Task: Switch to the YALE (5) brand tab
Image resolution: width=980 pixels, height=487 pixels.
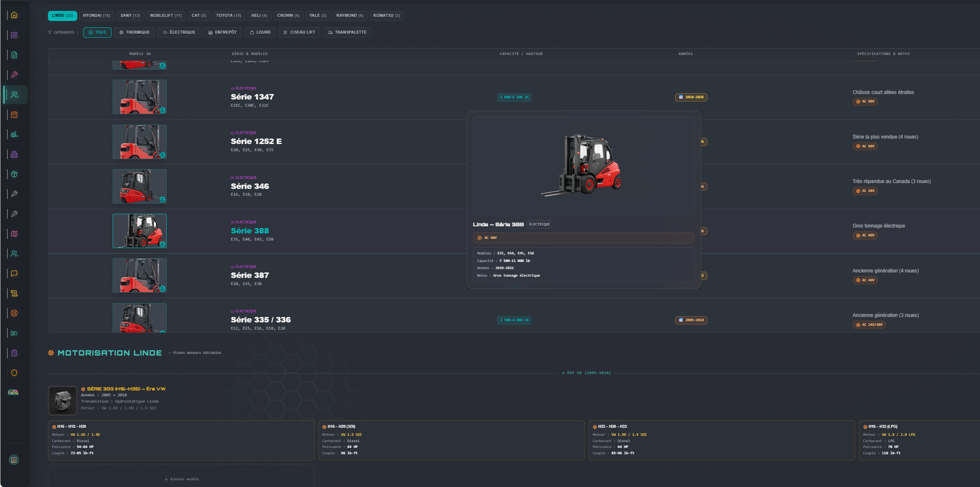Action: [318, 16]
